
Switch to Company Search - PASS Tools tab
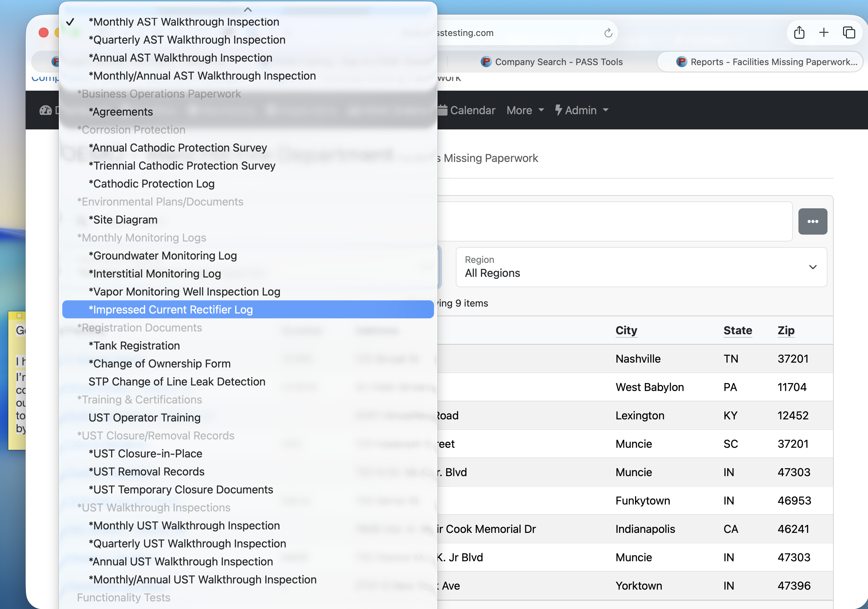[x=552, y=62]
